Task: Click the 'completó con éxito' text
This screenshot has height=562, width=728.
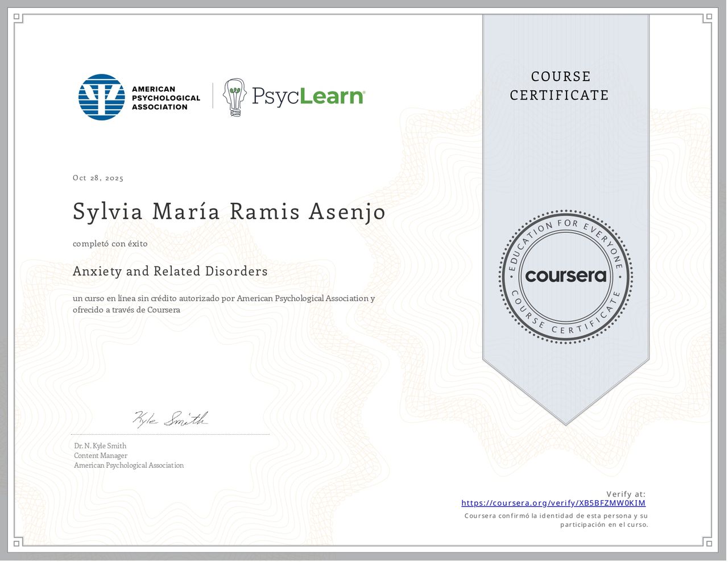Action: [x=110, y=244]
